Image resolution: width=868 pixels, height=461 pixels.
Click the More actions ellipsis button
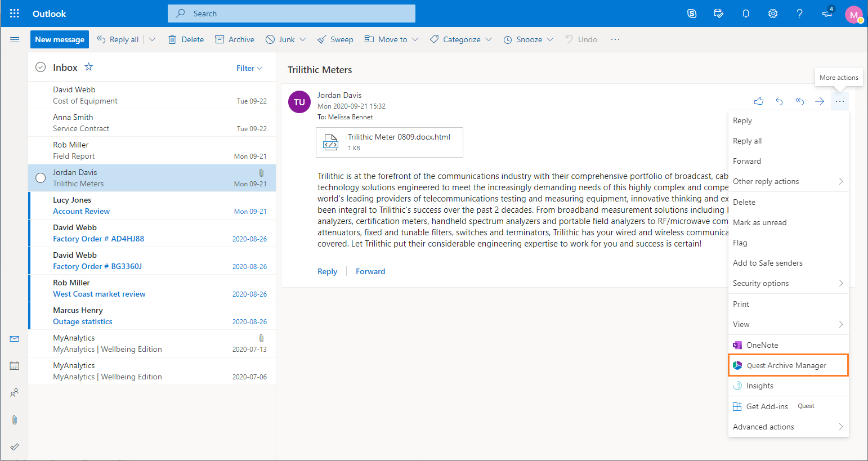tap(840, 101)
